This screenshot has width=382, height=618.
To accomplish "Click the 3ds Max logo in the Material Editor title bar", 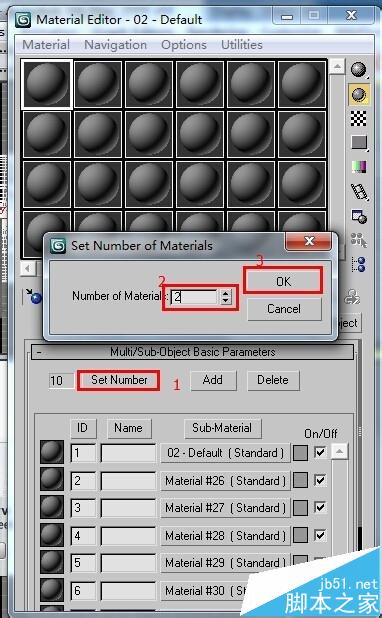I will (23, 20).
